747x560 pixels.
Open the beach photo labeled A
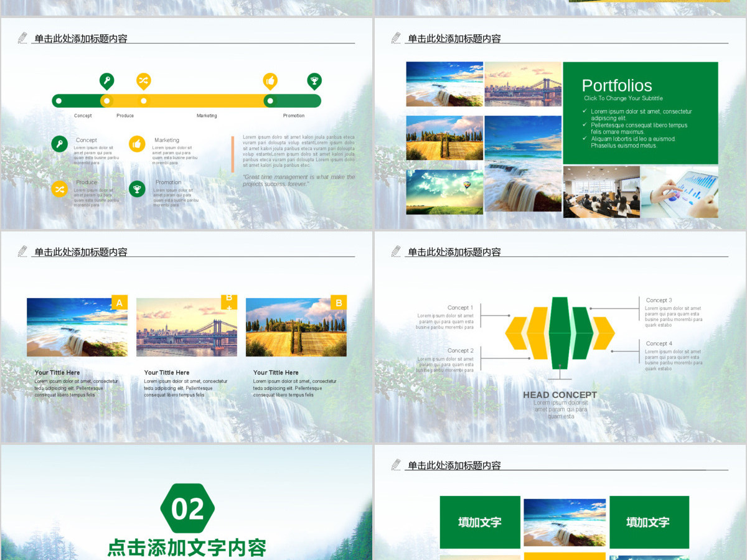click(77, 327)
